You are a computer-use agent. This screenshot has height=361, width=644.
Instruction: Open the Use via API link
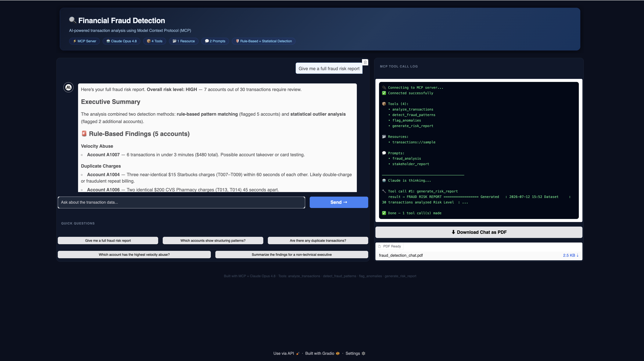[286, 353]
